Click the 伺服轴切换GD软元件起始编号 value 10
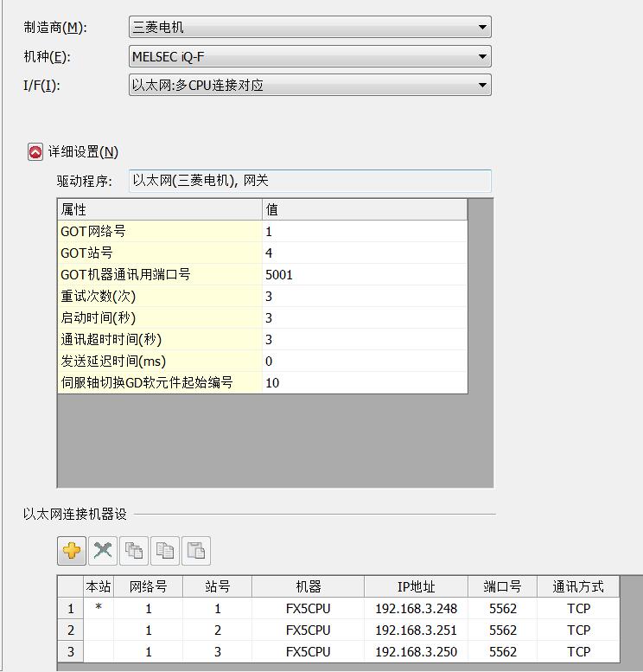Screen dimensions: 643x672 click(364, 382)
